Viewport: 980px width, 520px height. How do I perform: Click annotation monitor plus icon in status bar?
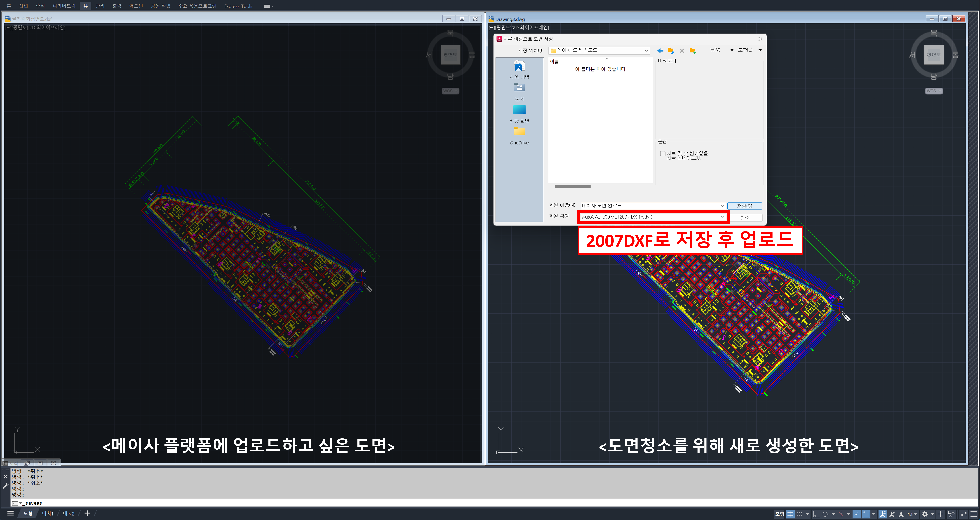940,514
